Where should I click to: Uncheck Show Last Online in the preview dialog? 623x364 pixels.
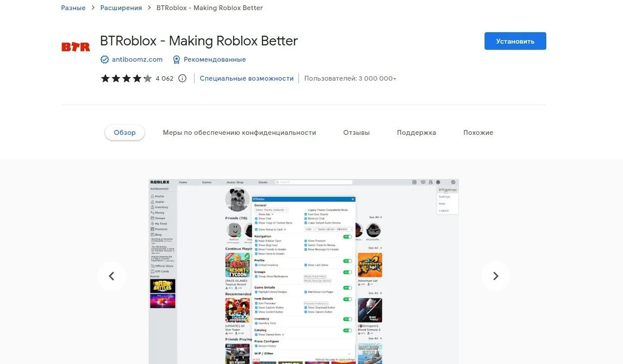[306, 265]
